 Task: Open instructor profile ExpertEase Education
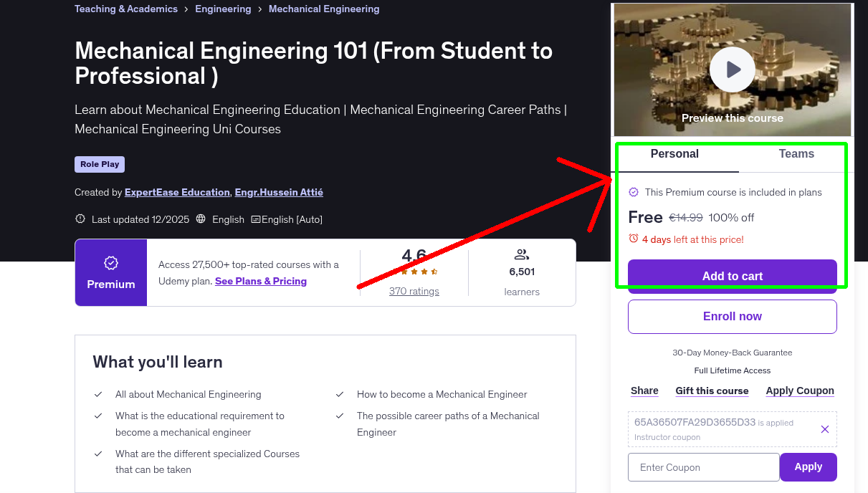pos(176,192)
